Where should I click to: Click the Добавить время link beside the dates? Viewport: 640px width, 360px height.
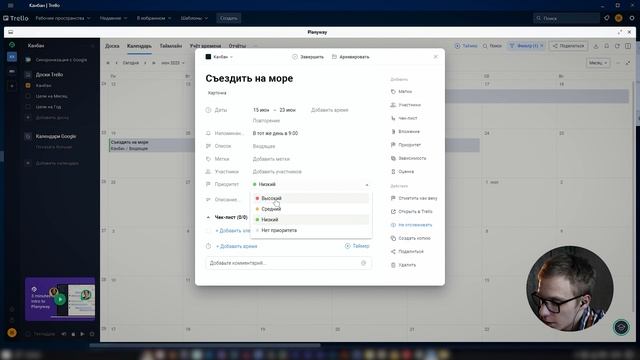(329, 110)
